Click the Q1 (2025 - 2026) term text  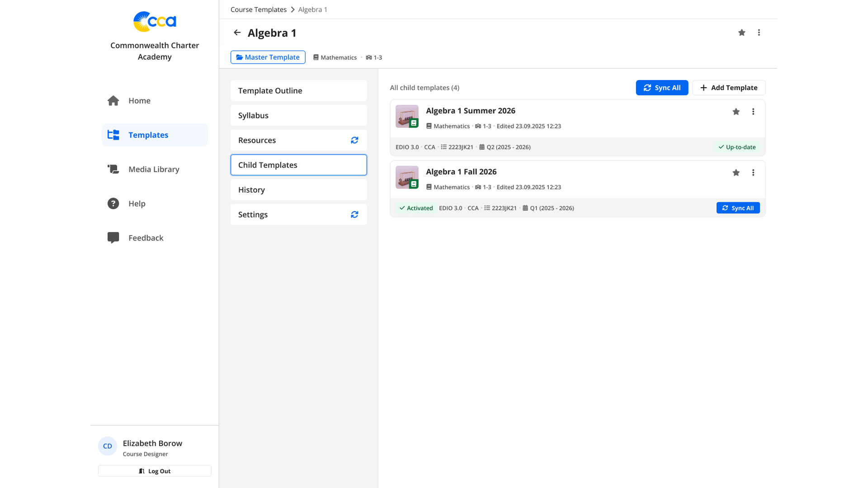pyautogui.click(x=552, y=208)
